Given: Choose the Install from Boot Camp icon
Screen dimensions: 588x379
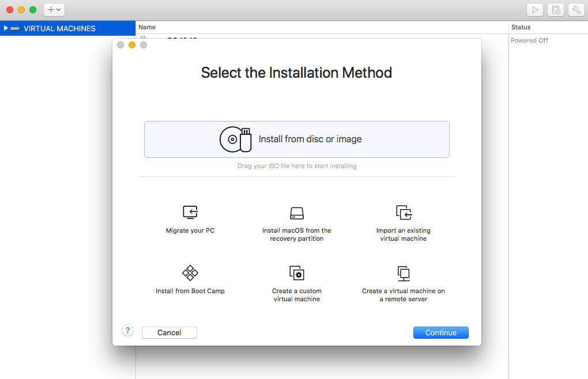Looking at the screenshot, I should click(x=190, y=272).
